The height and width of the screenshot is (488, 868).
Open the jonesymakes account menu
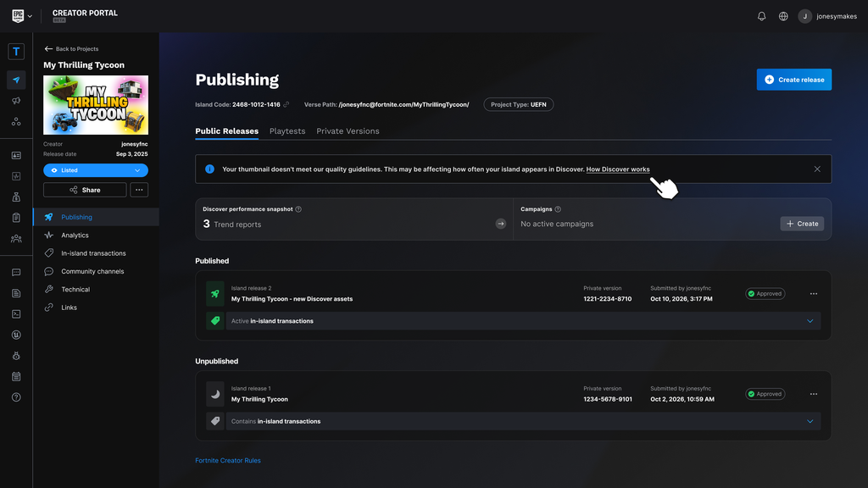coord(827,16)
